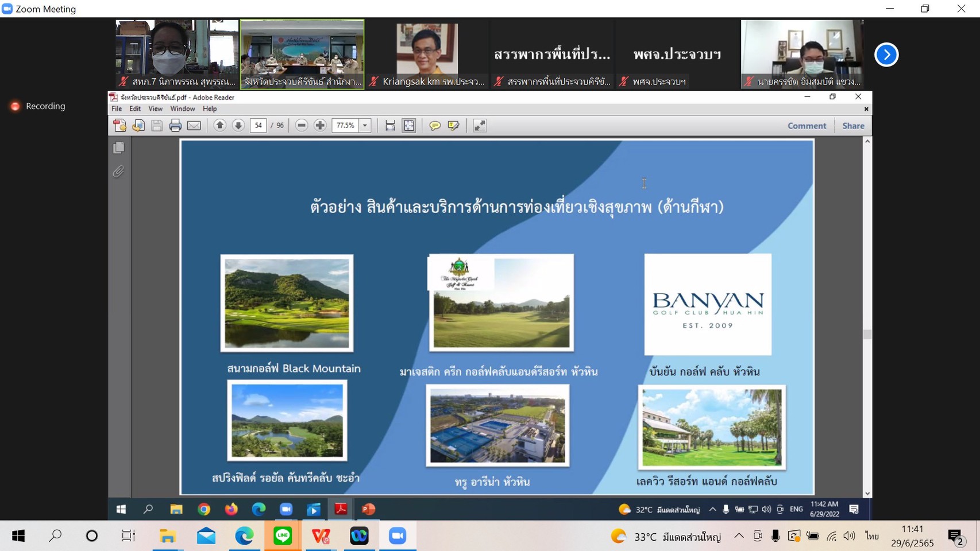Open Wi-Fi network settings in tray
980x551 pixels.
click(831, 536)
